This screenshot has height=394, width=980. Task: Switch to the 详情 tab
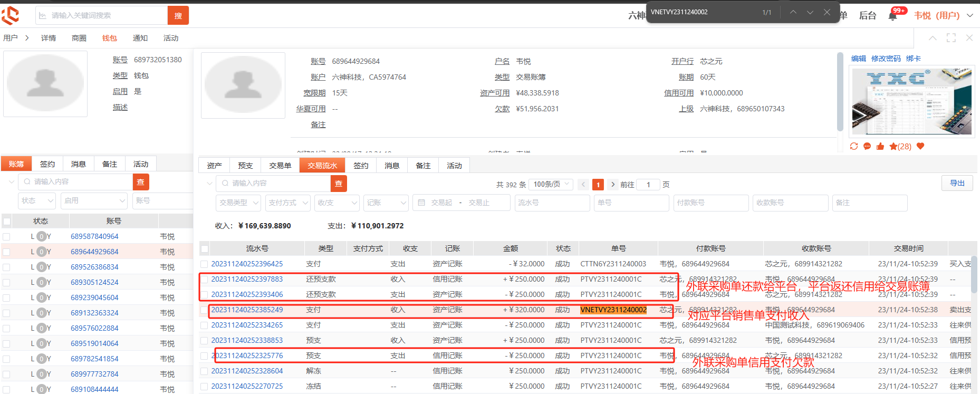49,38
